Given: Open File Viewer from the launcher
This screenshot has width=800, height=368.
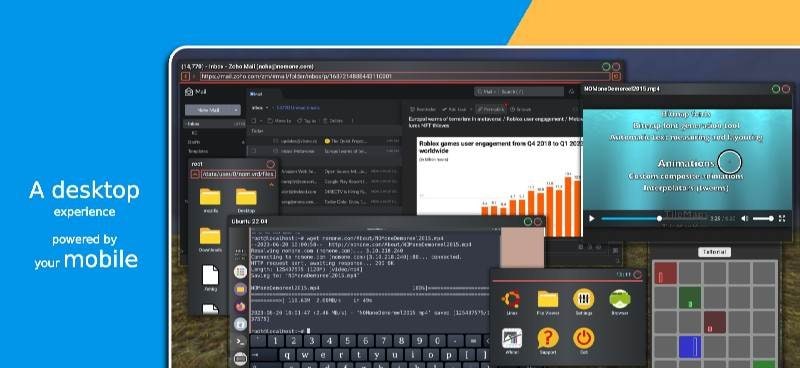Looking at the screenshot, I should click(x=547, y=299).
